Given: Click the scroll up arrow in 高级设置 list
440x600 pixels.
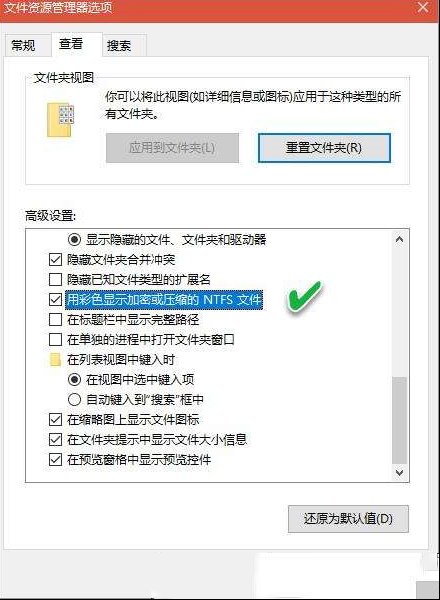Looking at the screenshot, I should (x=399, y=240).
